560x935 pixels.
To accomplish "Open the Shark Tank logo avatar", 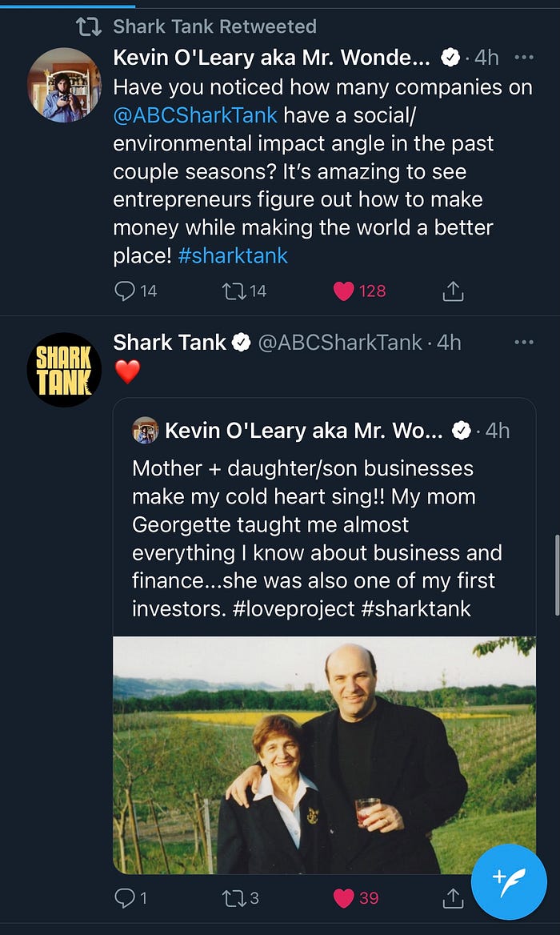I will (64, 370).
